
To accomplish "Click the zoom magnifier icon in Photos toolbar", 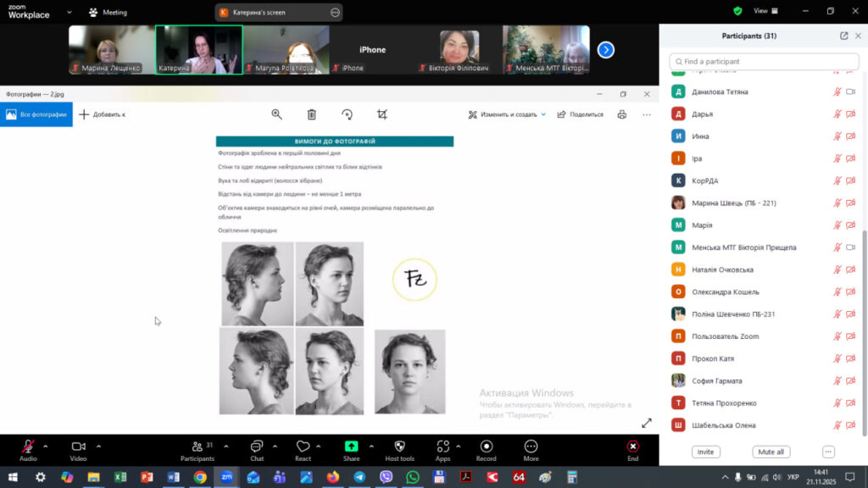I will tap(276, 114).
